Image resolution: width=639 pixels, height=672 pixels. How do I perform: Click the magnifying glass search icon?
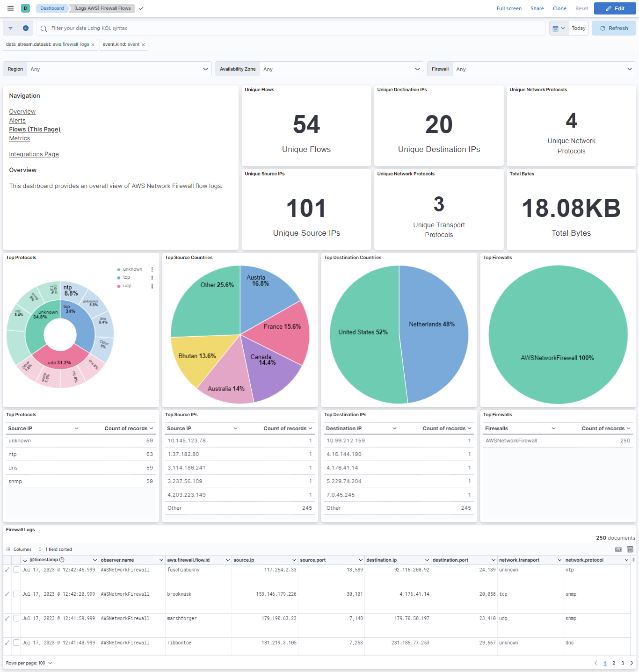pos(43,28)
